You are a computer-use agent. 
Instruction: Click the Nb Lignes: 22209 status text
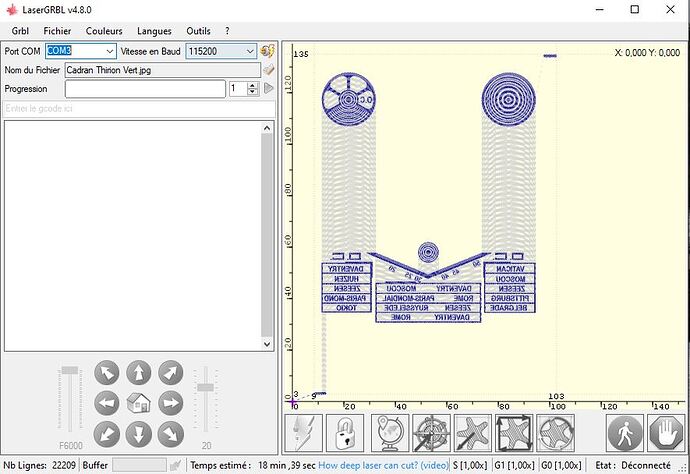click(39, 465)
